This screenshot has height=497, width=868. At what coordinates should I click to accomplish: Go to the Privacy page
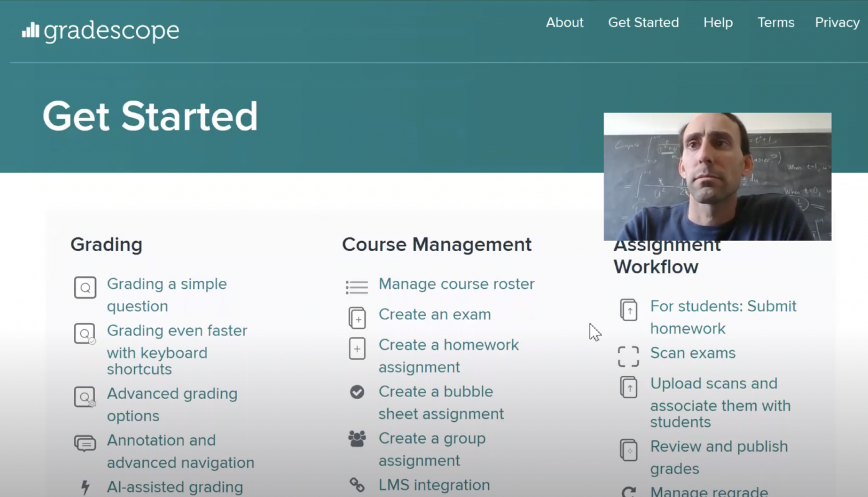pos(837,22)
